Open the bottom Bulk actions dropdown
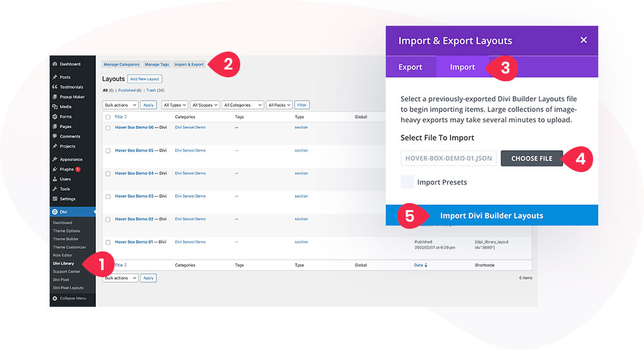 [x=120, y=278]
